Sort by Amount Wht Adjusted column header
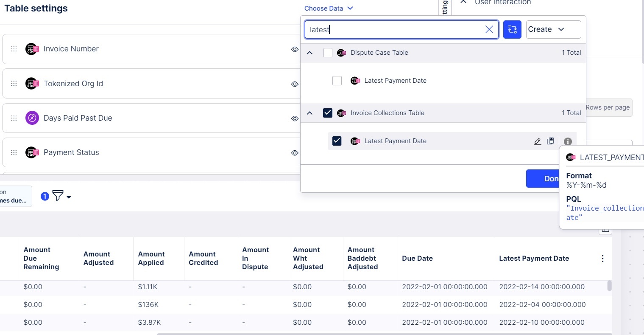644x335 pixels. tap(308, 259)
